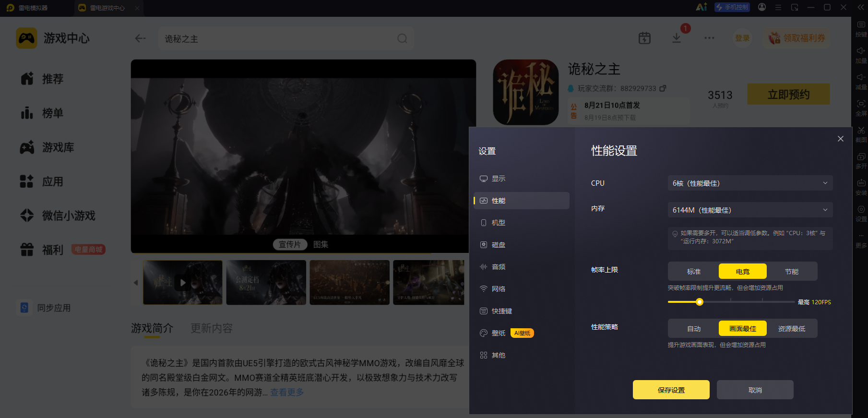Viewport: 868px width, 418px height.
Task: Click the 登录 login button
Action: tap(742, 38)
